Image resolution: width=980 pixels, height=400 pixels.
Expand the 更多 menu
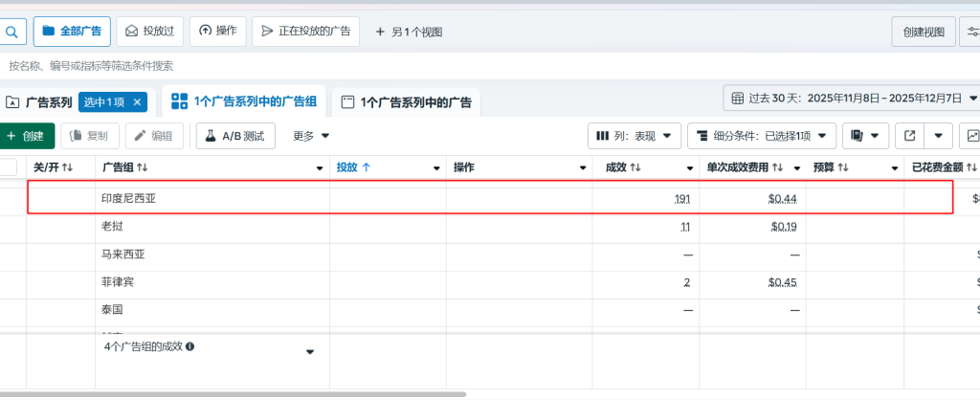pyautogui.click(x=311, y=136)
